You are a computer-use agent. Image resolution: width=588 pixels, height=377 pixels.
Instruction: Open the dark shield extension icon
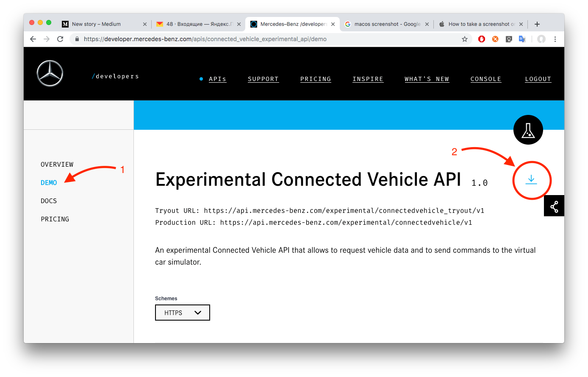pos(509,39)
